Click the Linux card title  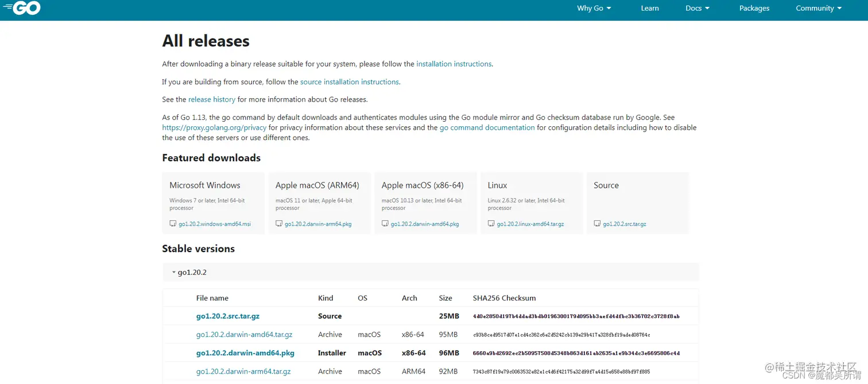(x=498, y=185)
